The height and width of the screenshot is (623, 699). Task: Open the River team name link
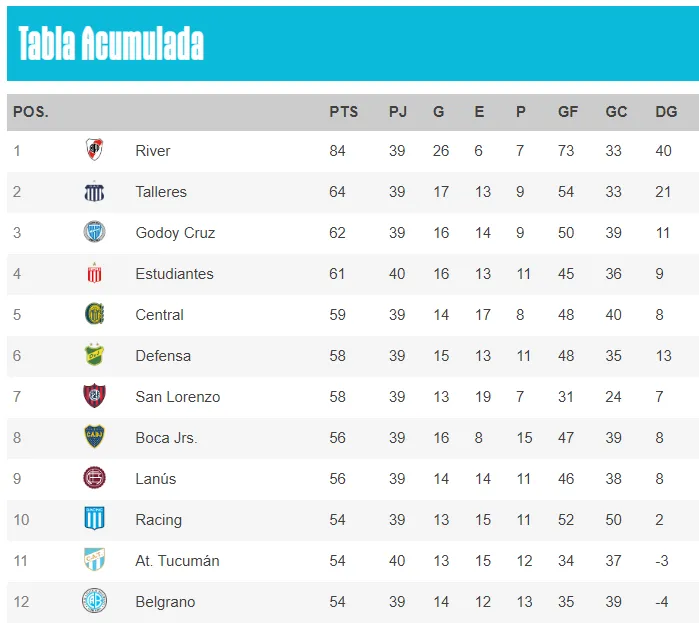153,151
